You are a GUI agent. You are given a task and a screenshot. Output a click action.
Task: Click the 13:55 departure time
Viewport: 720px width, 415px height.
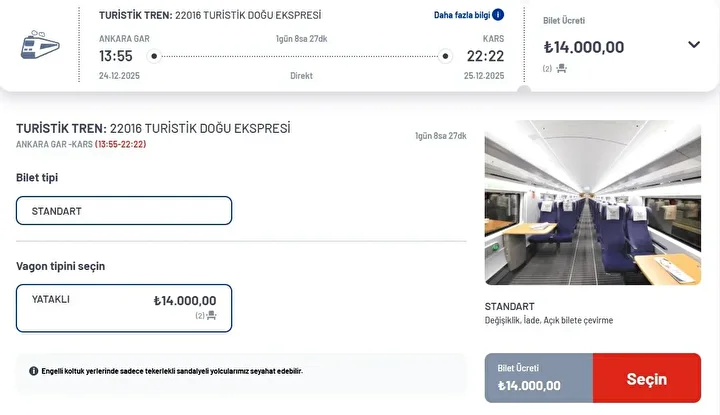click(x=116, y=56)
